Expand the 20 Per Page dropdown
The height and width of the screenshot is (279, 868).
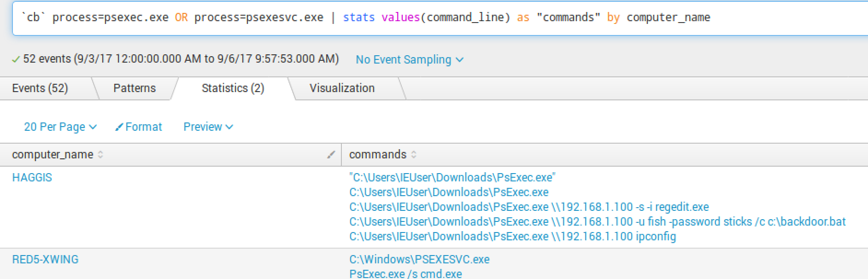(60, 127)
